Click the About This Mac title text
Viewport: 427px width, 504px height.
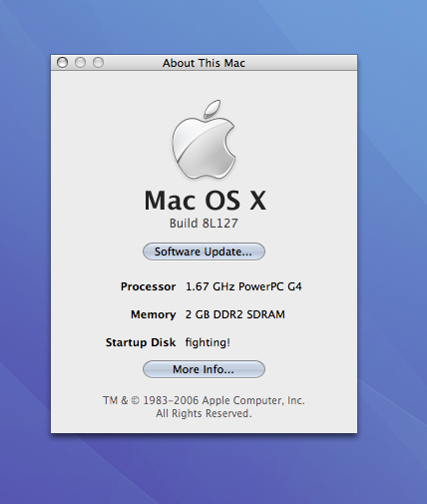pos(204,63)
